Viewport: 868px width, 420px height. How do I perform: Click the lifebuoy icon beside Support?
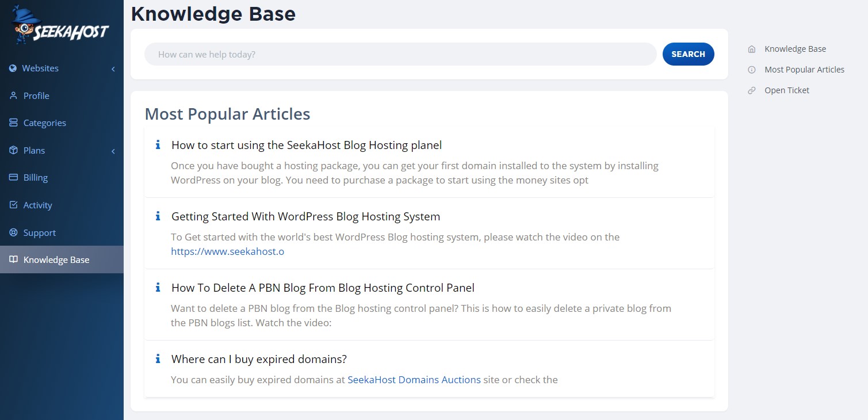pos(13,232)
